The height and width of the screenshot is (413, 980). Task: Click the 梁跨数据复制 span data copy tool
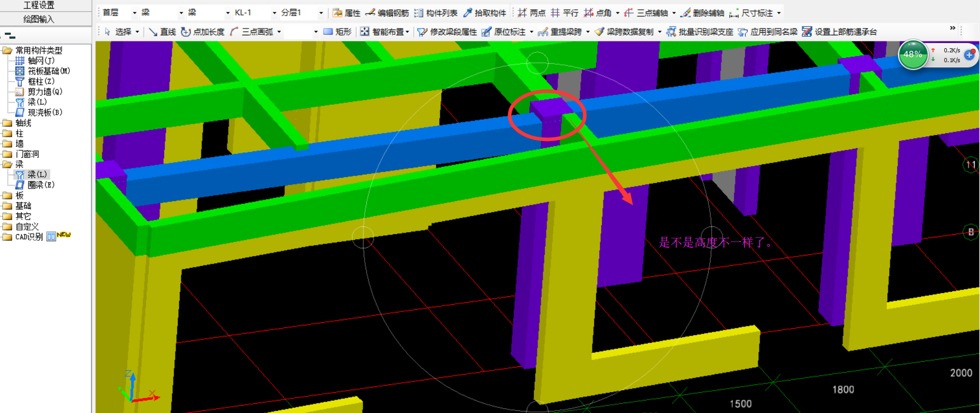tap(624, 32)
